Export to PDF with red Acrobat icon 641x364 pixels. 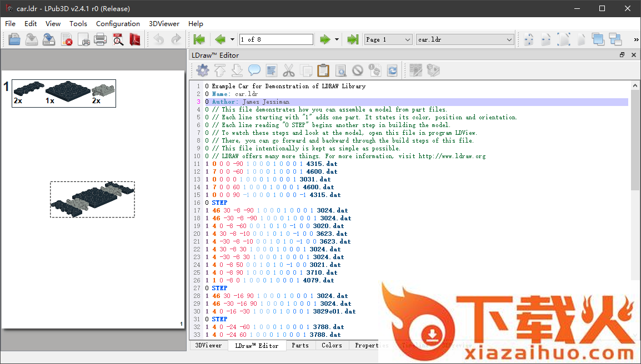pyautogui.click(x=136, y=39)
